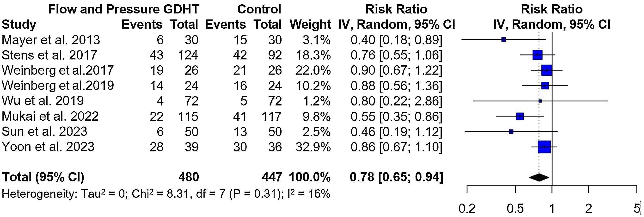Viewport: 644px width, 217px height.
Task: Select the Control group heading
Action: click(x=259, y=10)
